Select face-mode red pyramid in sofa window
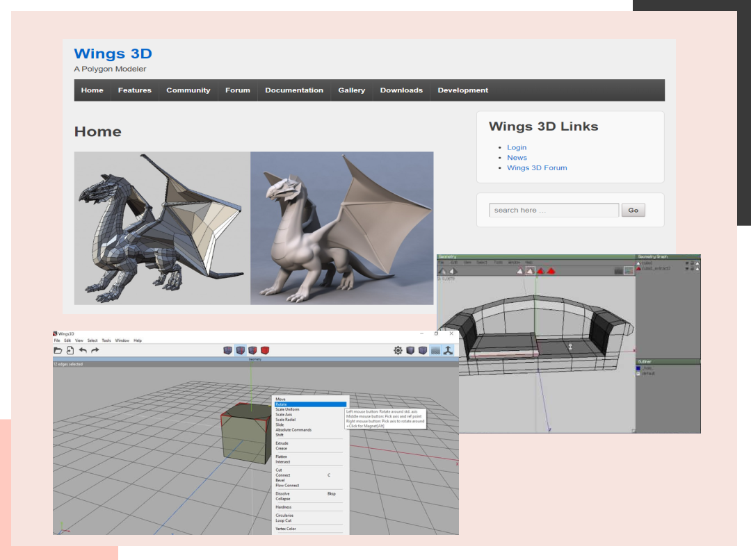751x560 pixels. pyautogui.click(x=541, y=271)
